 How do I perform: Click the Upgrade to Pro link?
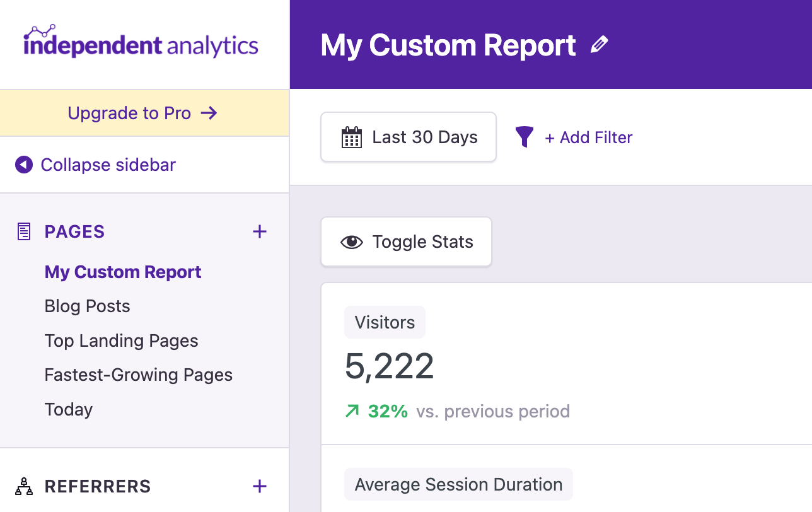coord(129,113)
